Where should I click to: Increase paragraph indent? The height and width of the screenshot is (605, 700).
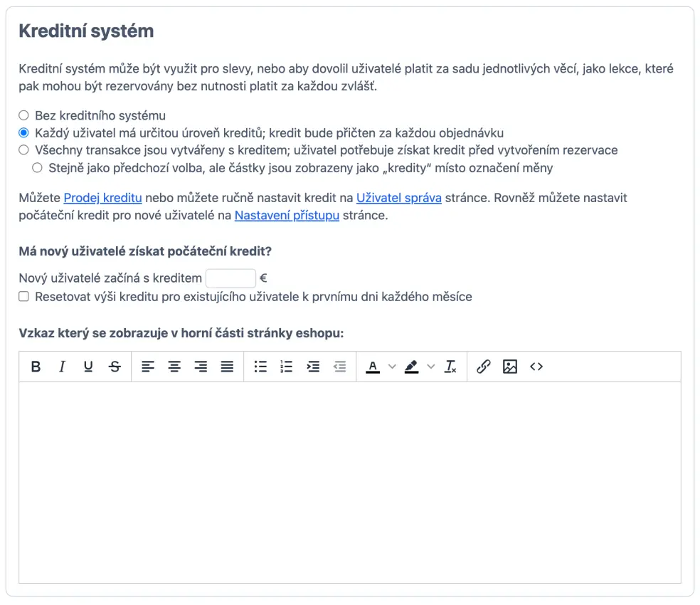pos(313,367)
